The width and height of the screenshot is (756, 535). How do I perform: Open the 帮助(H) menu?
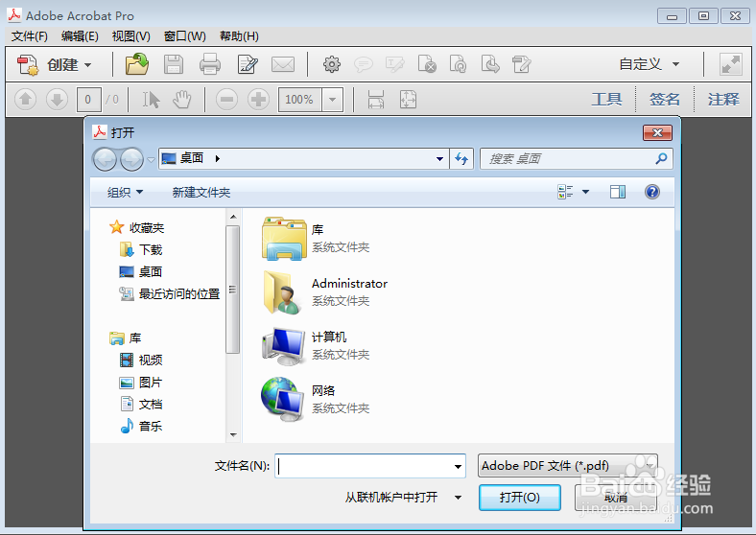[x=239, y=36]
